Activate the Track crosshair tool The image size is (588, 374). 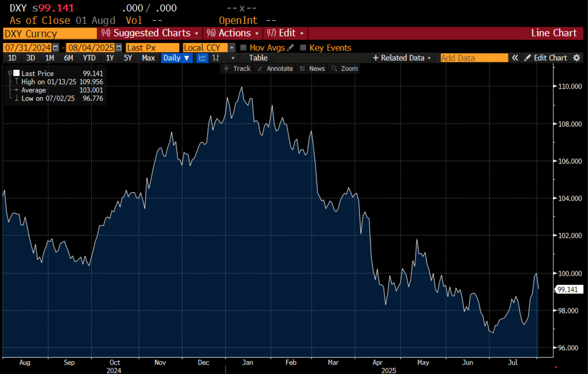237,69
